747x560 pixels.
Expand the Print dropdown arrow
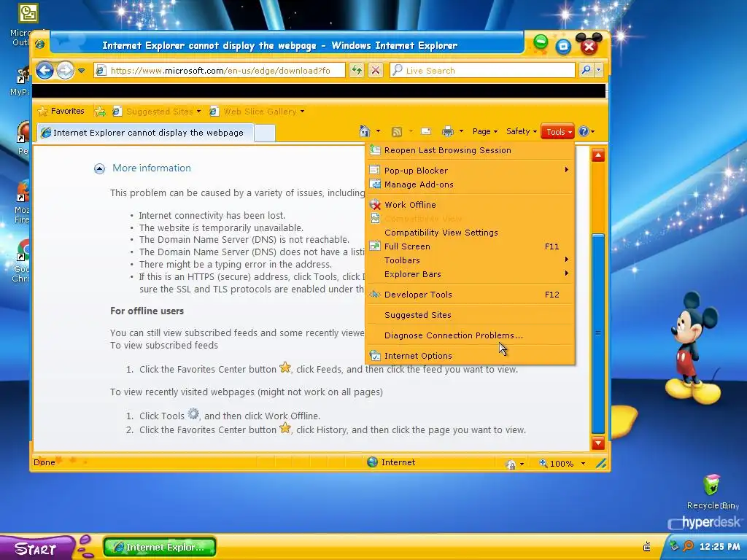[461, 131]
